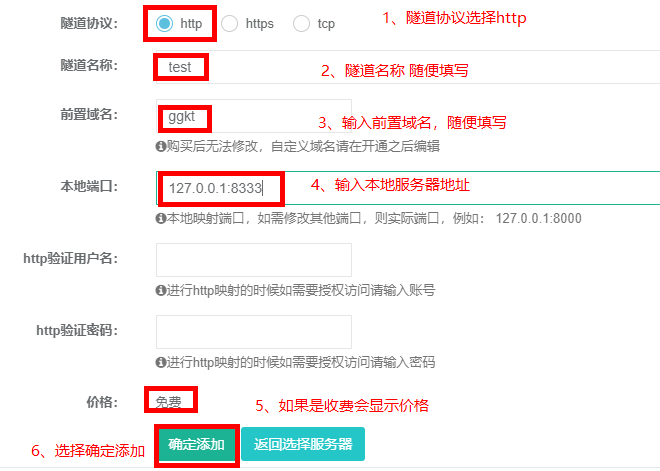This screenshot has width=660, height=471.
Task: Select the tcp tunnel protocol radio button
Action: point(301,24)
